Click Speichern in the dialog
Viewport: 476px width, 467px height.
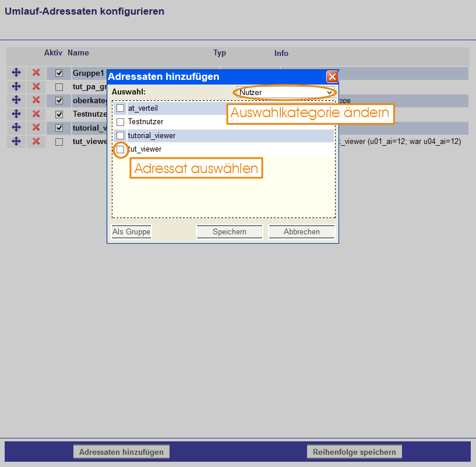pos(230,232)
